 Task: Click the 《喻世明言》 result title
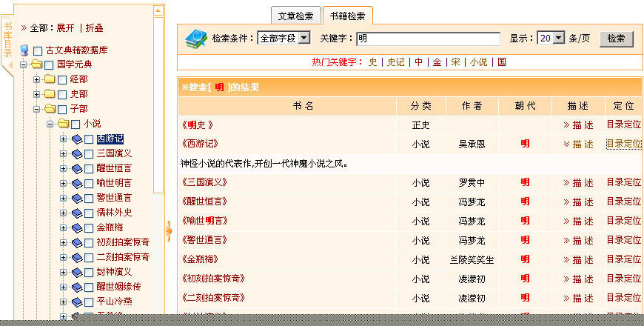[204, 221]
